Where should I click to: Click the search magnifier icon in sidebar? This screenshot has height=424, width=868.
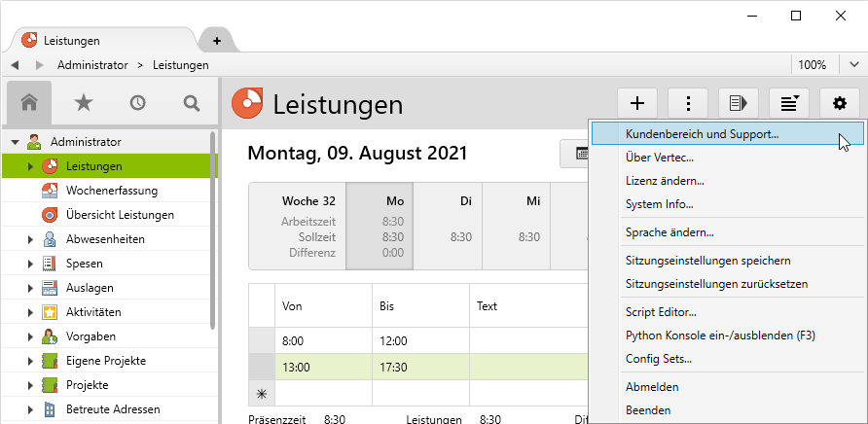click(x=192, y=102)
